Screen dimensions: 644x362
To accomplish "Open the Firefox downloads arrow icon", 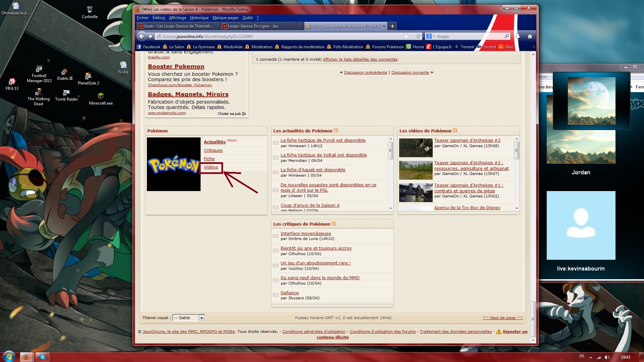I will 518,36.
